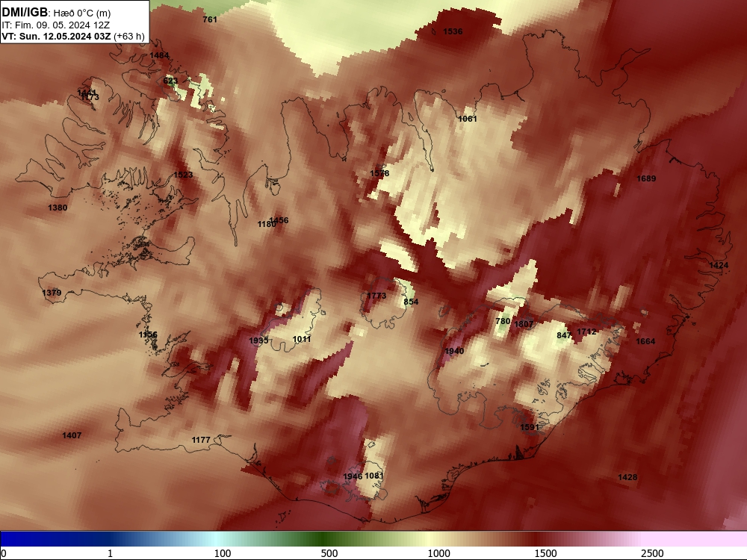Viewport: 747px width, 560px height.
Task: Click the 1081 value label
Action: point(374,476)
